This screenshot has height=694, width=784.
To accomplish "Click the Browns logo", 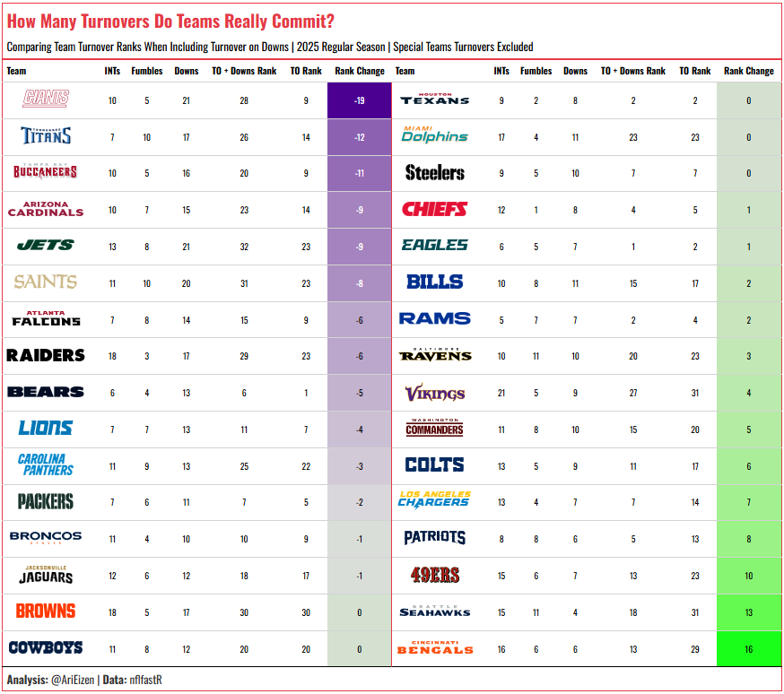I will coord(46,611).
